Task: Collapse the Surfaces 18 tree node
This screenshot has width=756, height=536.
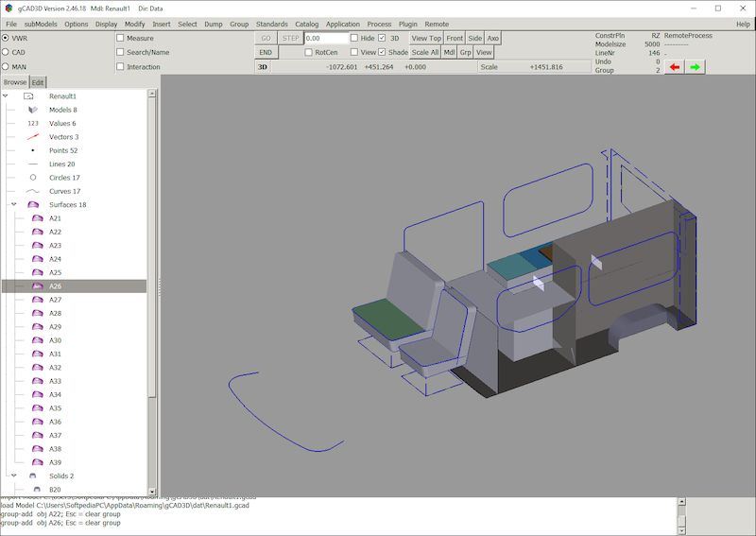Action: (14, 205)
